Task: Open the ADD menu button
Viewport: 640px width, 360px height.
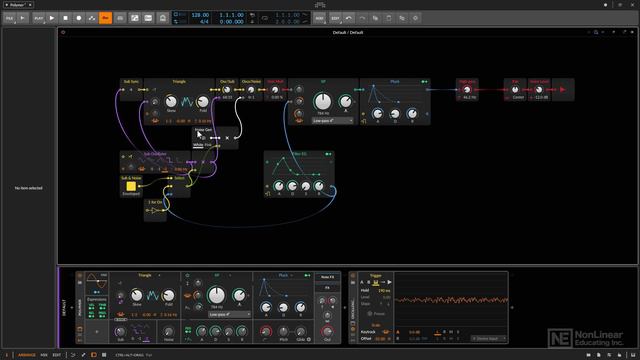Action: [x=320, y=18]
